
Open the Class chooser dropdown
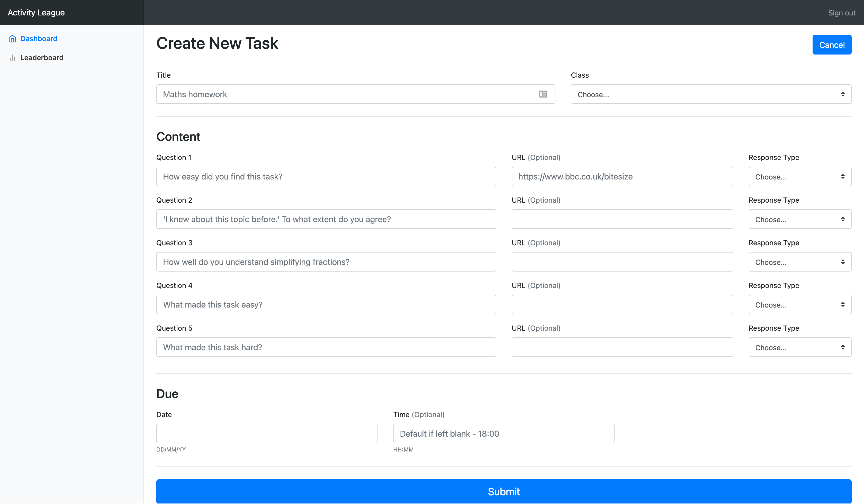coord(711,94)
